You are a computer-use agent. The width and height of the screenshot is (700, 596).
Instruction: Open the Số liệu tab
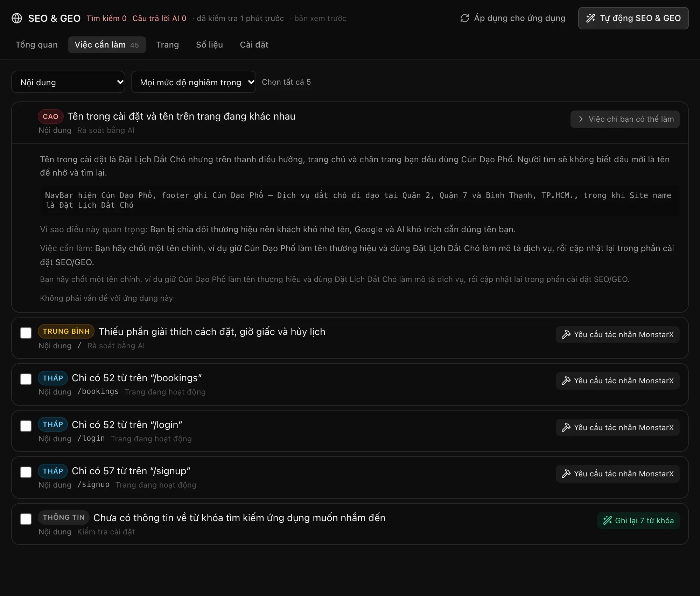click(x=209, y=45)
